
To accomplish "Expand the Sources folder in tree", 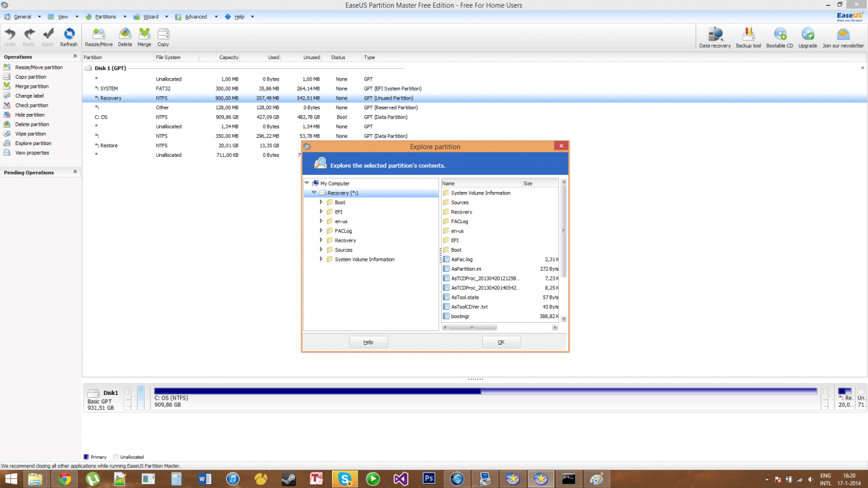I will tap(321, 250).
